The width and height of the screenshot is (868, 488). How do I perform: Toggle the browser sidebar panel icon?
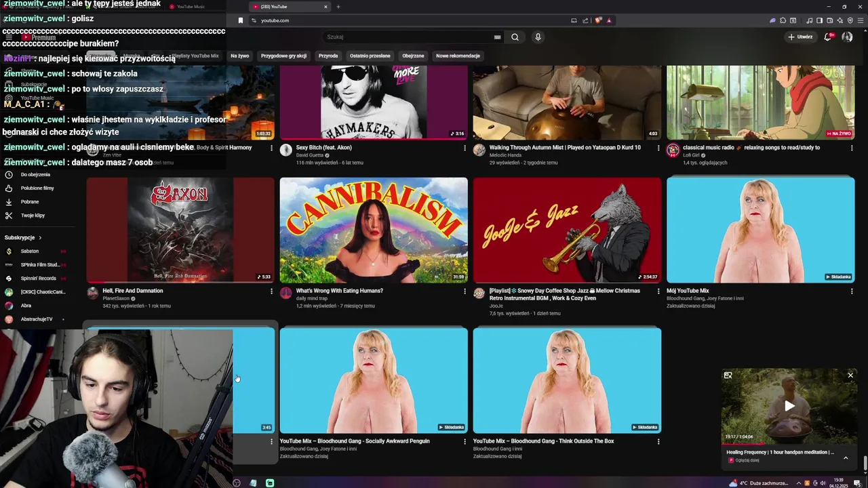click(x=819, y=20)
